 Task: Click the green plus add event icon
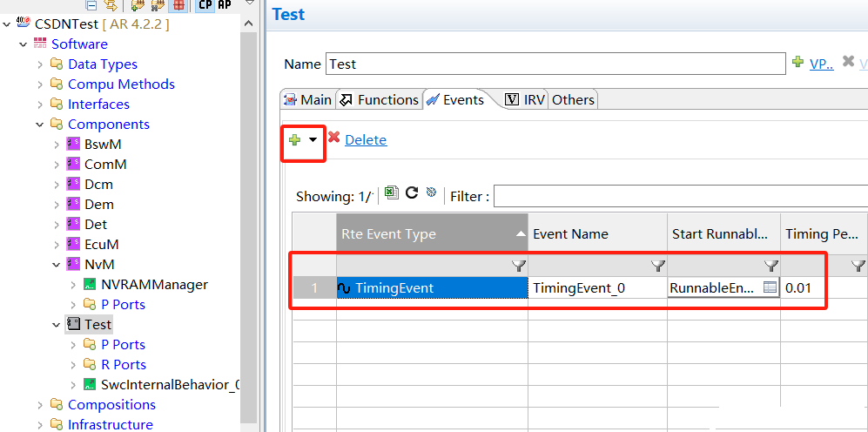click(x=294, y=140)
